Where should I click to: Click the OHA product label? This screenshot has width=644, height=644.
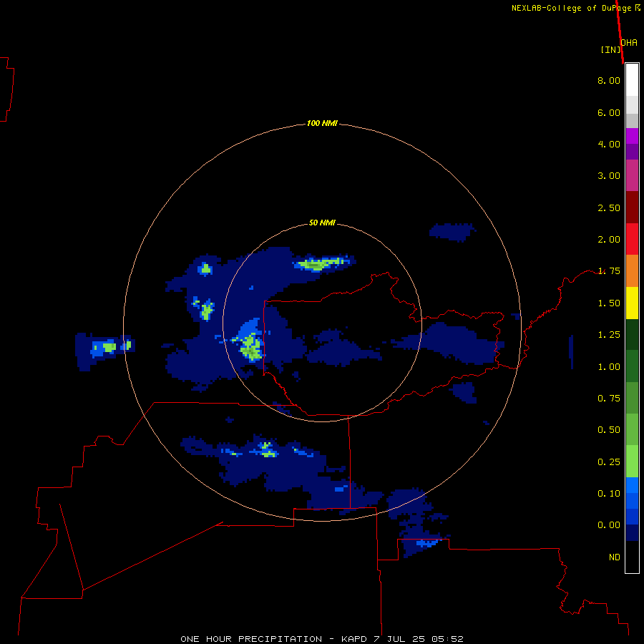(x=629, y=42)
